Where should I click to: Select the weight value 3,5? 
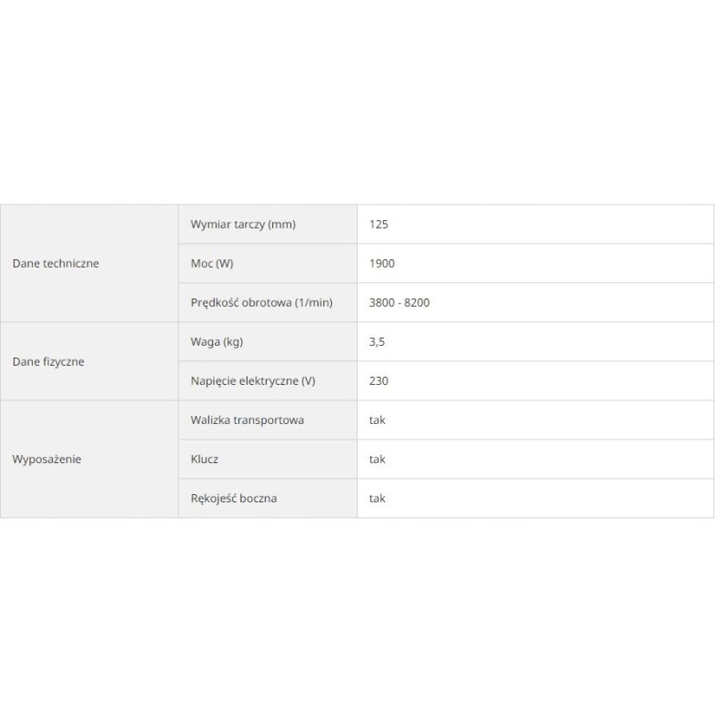[x=377, y=342]
